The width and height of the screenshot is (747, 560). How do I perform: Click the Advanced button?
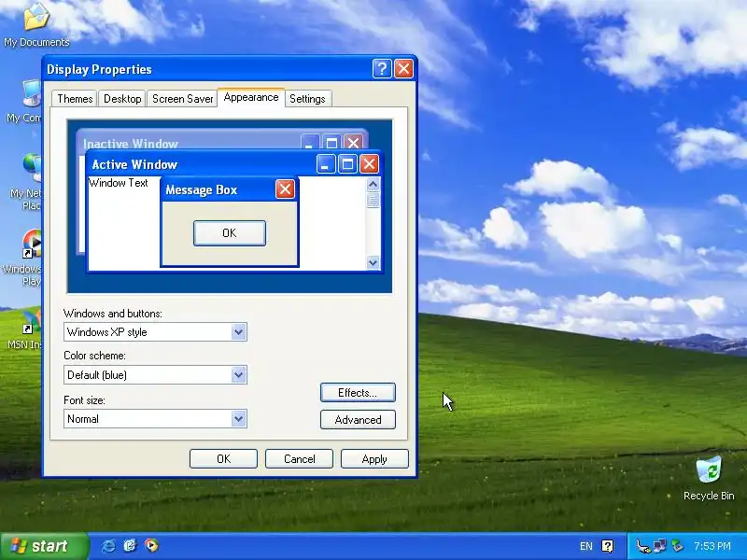point(358,419)
